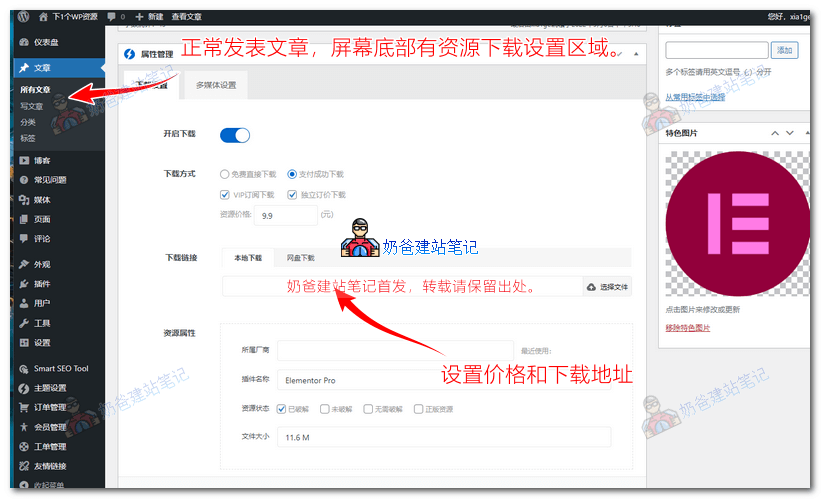Open the 设置 settings icon
The height and width of the screenshot is (499, 821).
[x=24, y=343]
